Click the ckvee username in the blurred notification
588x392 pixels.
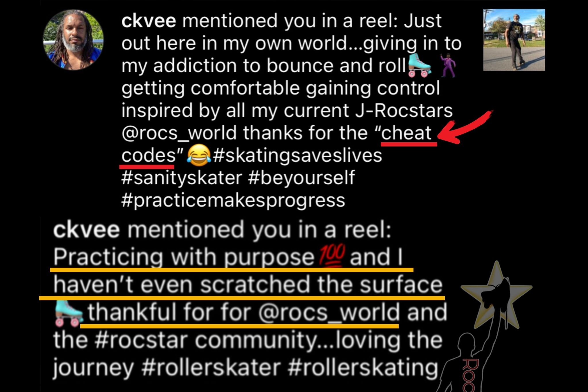[x=86, y=230]
